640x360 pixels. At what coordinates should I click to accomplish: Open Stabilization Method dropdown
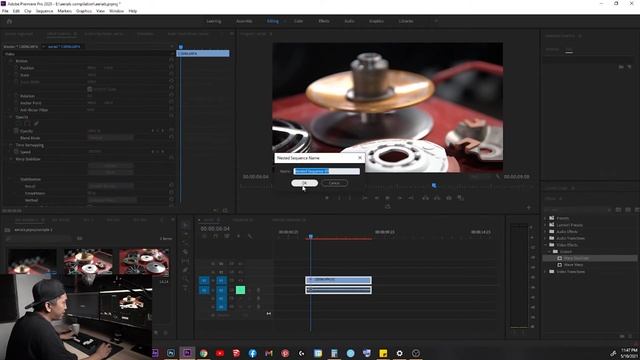coord(112,200)
